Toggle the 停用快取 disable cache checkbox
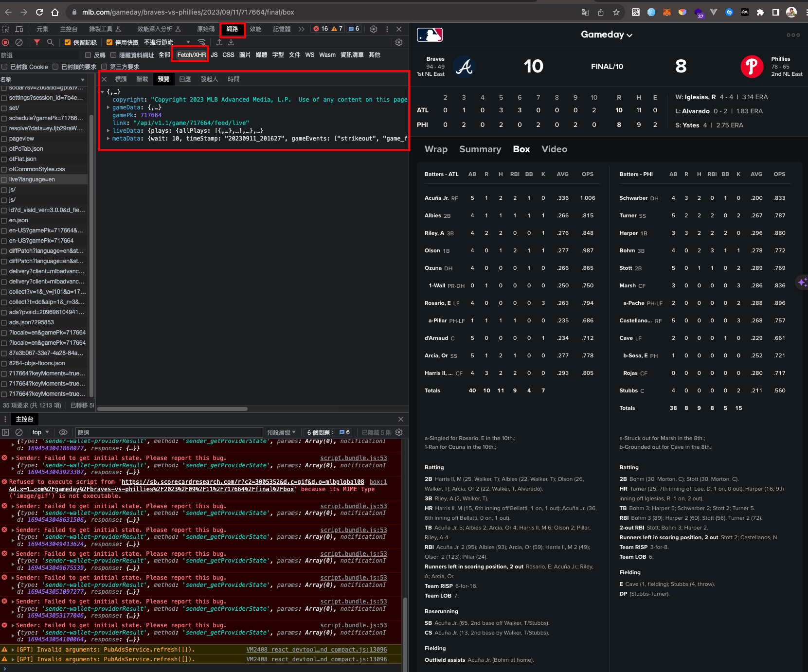The image size is (808, 672). click(109, 42)
